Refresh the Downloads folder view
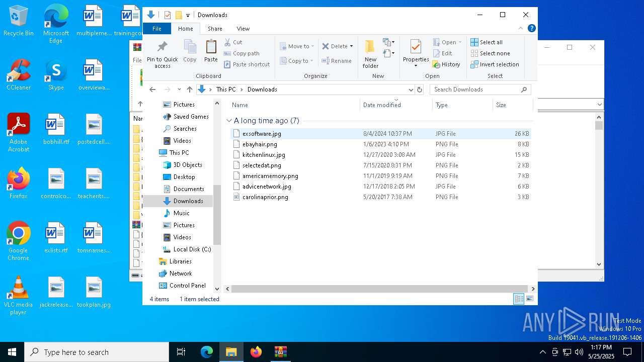 [x=420, y=89]
